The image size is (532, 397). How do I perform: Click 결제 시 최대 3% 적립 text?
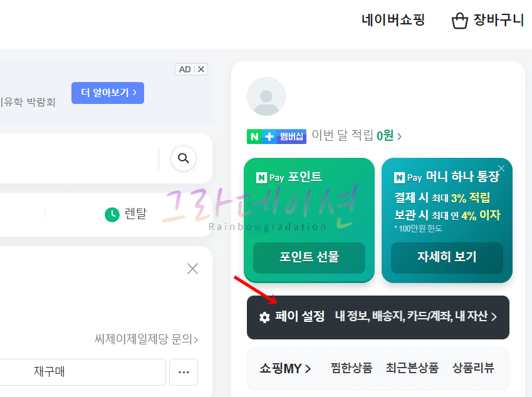[x=442, y=198]
